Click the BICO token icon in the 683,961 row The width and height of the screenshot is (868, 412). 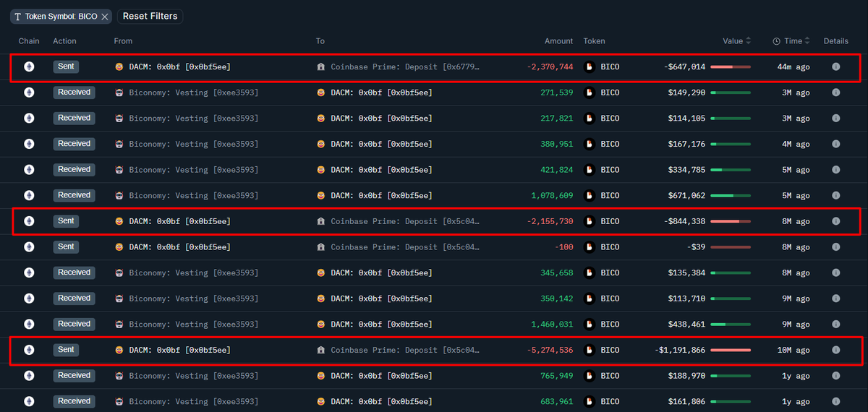589,401
